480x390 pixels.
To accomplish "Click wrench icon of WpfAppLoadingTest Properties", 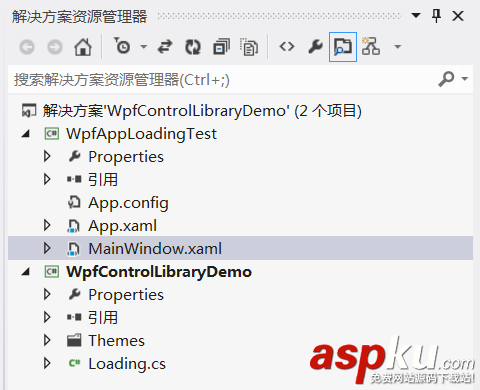I will (74, 156).
